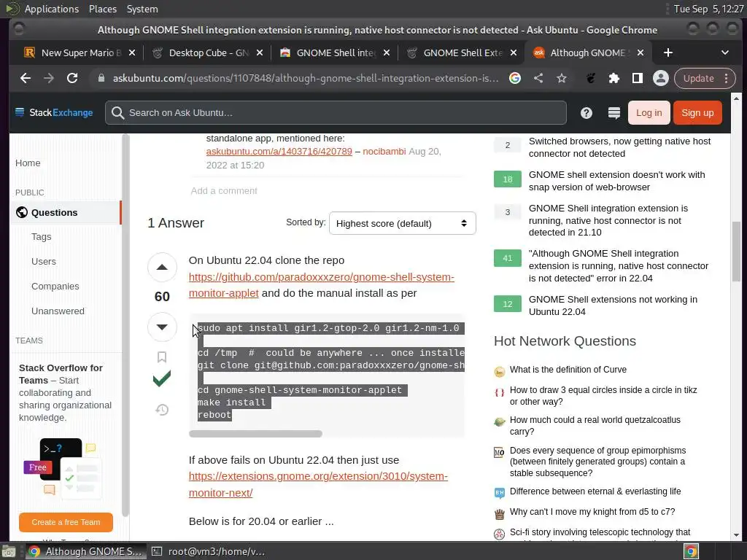
Task: Click the Chrome icon in the bottom panel tray
Action: point(691,551)
